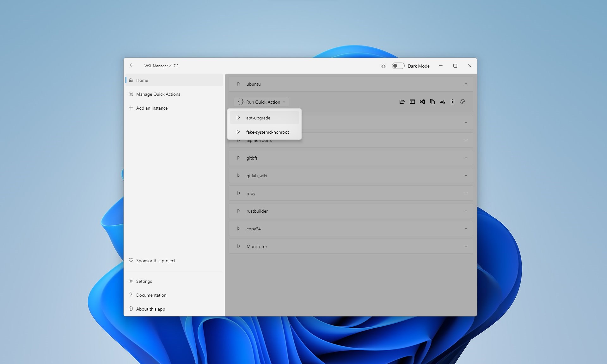Duplicate the ubuntu instance
Viewport: 607px width, 364px height.
point(432,102)
